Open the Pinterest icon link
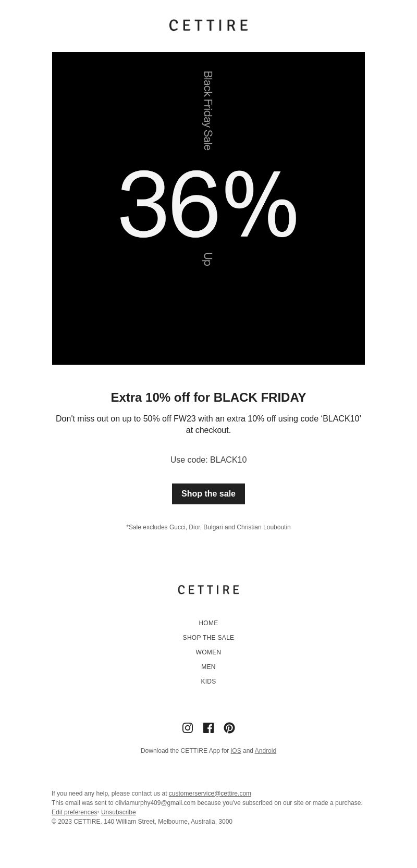417x868 pixels. tap(229, 728)
